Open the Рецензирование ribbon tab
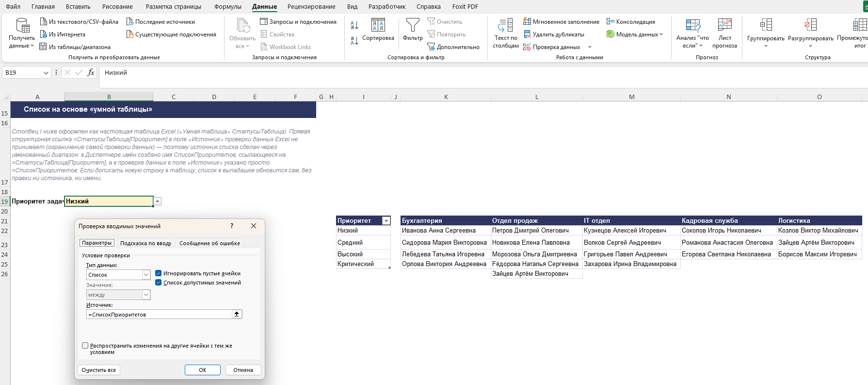Screen dimensions: 868x385 click(x=311, y=7)
